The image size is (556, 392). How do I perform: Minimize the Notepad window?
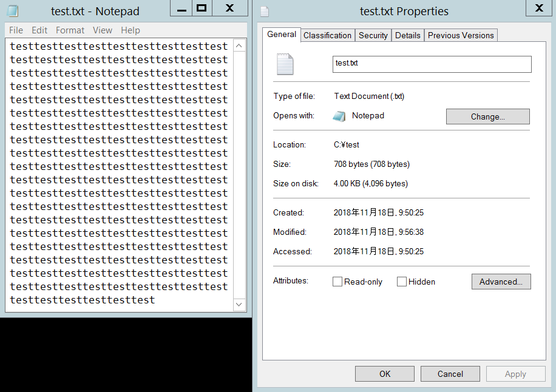coord(181,8)
